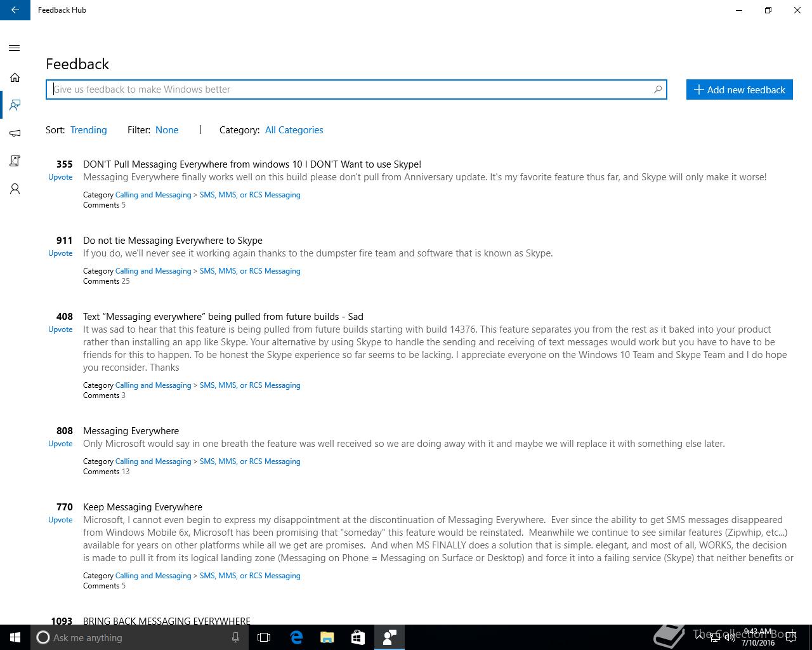Open Windows Store from taskbar
Screen dimensions: 812x650
358,637
